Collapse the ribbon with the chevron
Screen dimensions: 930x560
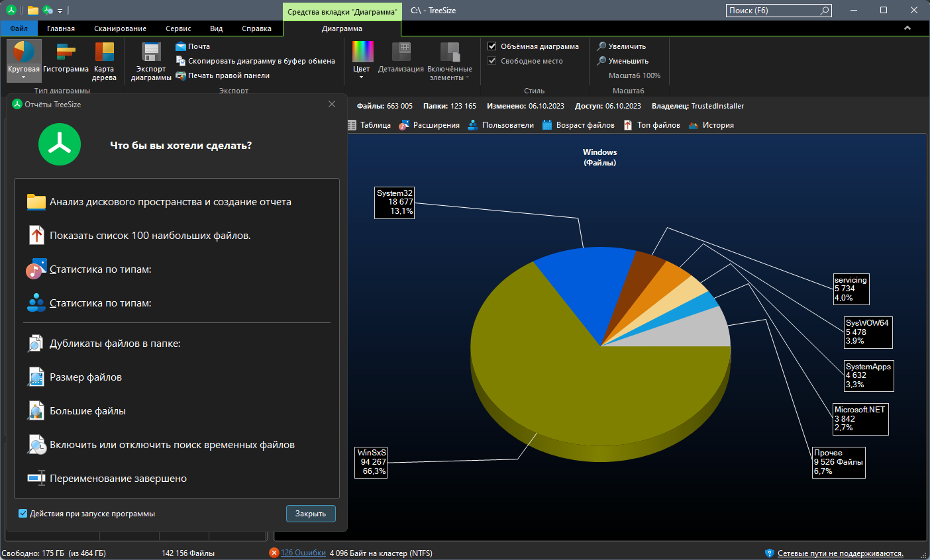(x=907, y=28)
